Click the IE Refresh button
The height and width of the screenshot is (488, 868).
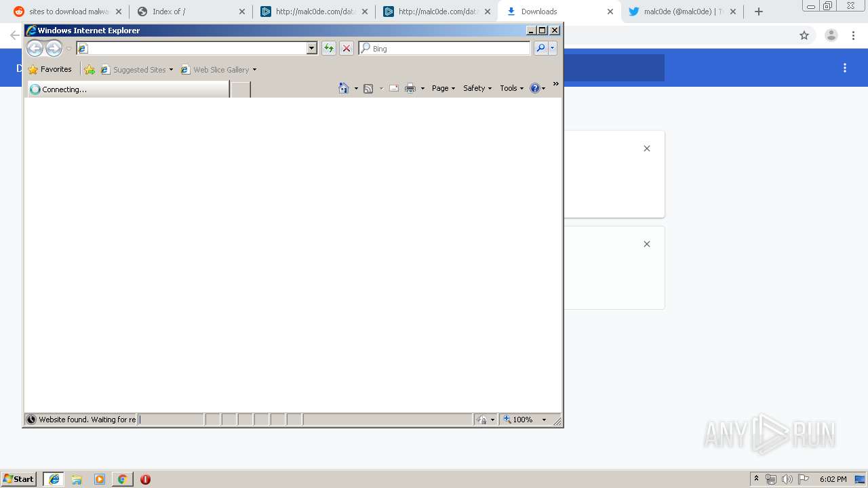tap(329, 48)
